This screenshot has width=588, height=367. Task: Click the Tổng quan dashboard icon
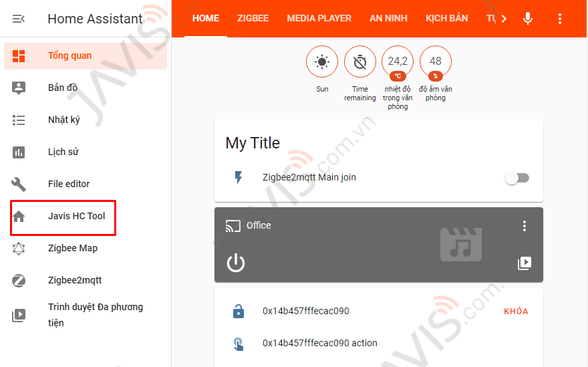coord(19,56)
